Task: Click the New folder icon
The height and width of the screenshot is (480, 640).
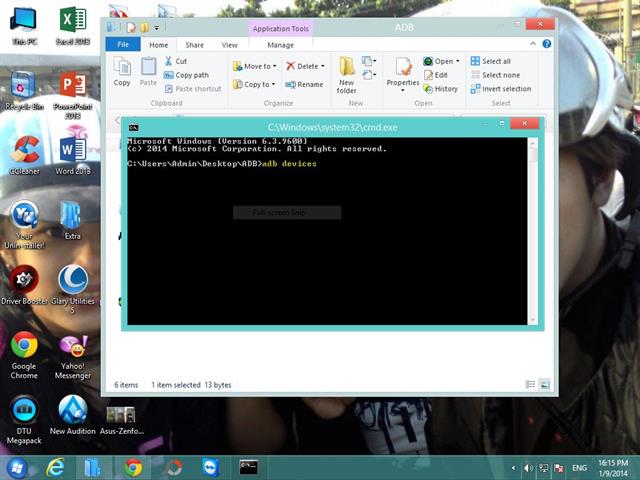Action: pos(347,74)
